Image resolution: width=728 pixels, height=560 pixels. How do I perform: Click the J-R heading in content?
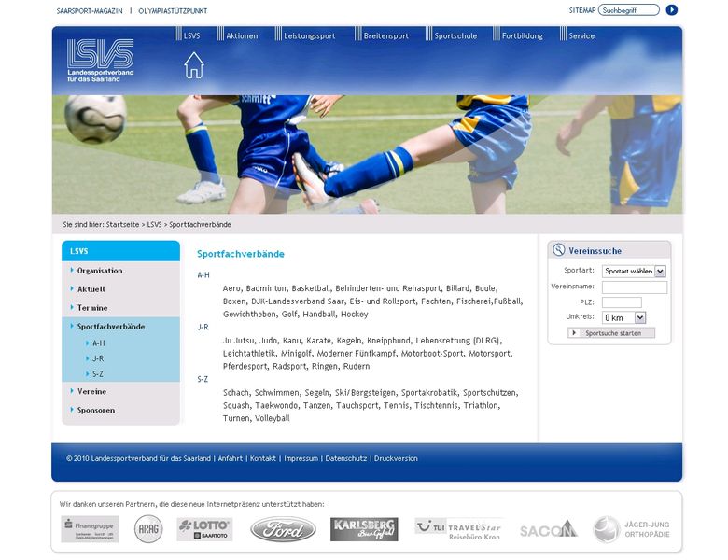click(203, 327)
